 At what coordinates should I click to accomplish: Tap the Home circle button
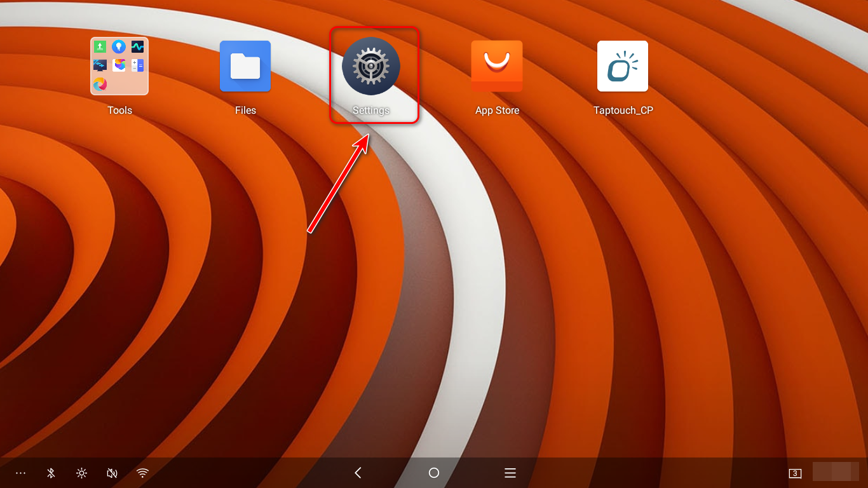(x=434, y=473)
